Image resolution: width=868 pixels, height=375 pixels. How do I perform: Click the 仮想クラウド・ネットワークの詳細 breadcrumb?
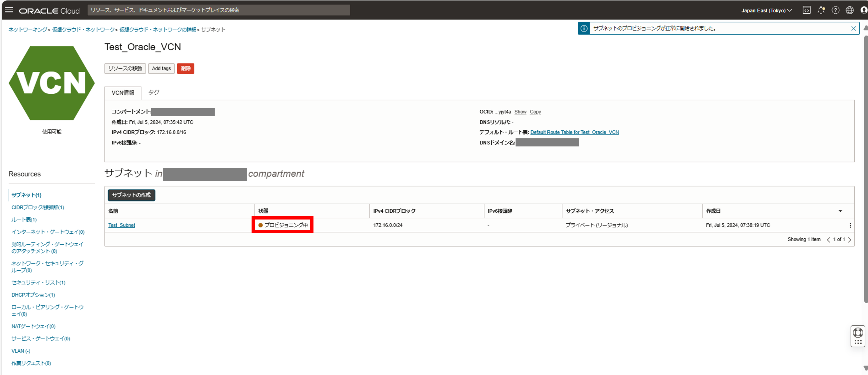coord(158,30)
